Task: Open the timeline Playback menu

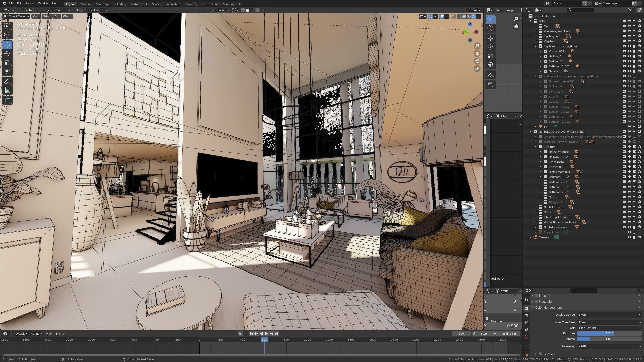Action: pyautogui.click(x=20, y=334)
